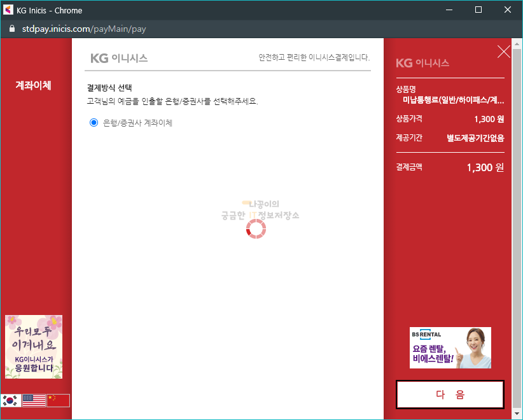
Task: Click the scrollbar up arrow
Action: 517,44
